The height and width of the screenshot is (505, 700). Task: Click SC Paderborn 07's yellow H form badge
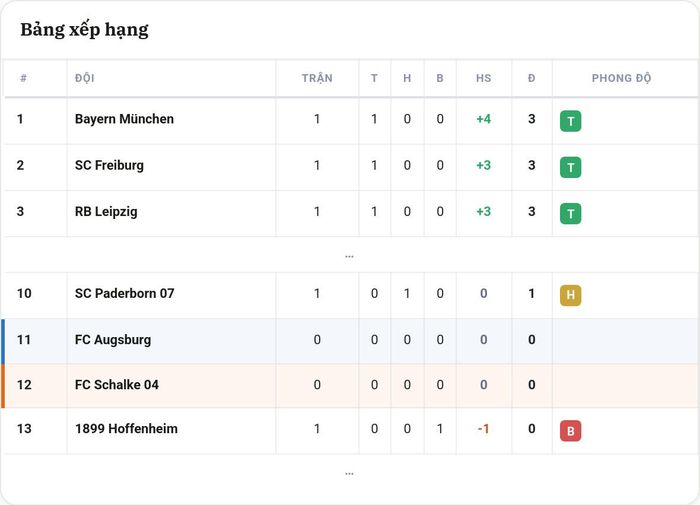571,295
